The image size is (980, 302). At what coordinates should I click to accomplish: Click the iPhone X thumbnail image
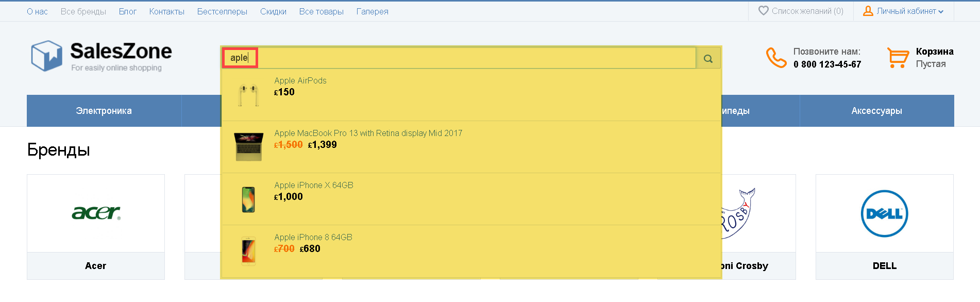click(248, 199)
